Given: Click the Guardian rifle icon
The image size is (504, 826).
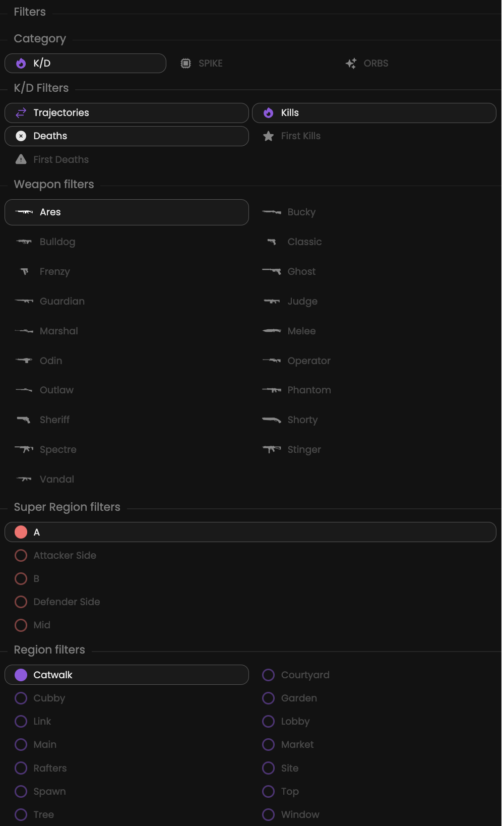Looking at the screenshot, I should pyautogui.click(x=24, y=301).
